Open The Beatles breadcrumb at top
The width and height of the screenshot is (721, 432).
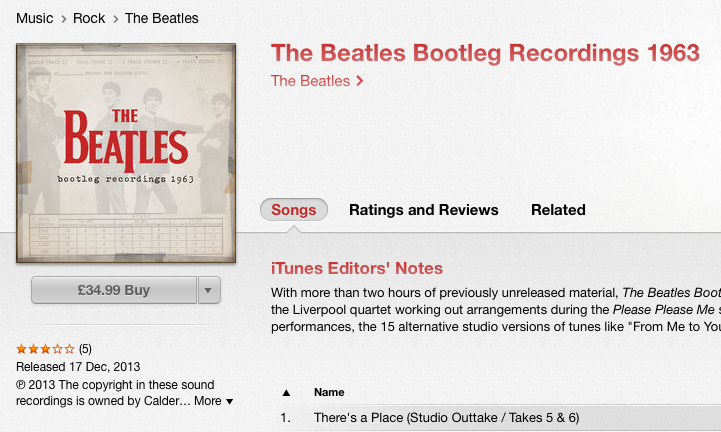point(161,18)
